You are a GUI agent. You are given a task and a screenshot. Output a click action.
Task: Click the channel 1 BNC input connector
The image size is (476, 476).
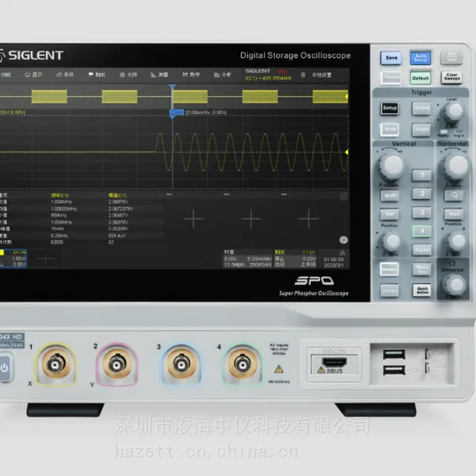pos(56,364)
